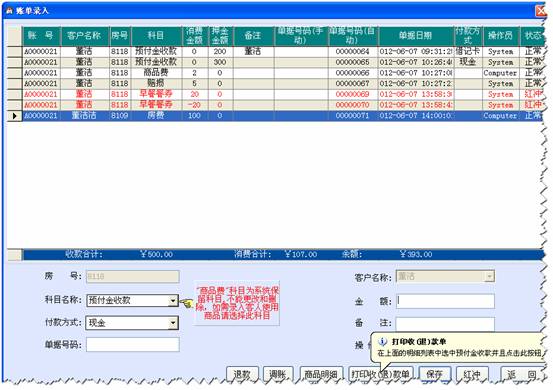Click the row selector arrow of highlighted row

(x=14, y=116)
